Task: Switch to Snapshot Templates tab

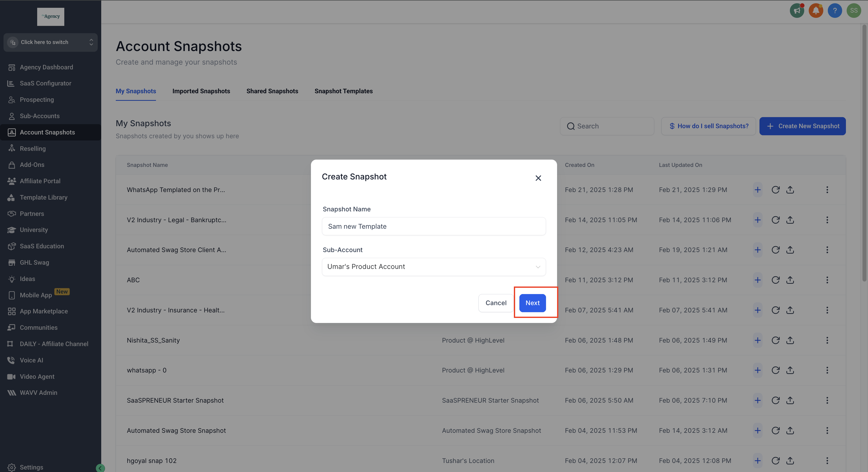Action: click(343, 91)
